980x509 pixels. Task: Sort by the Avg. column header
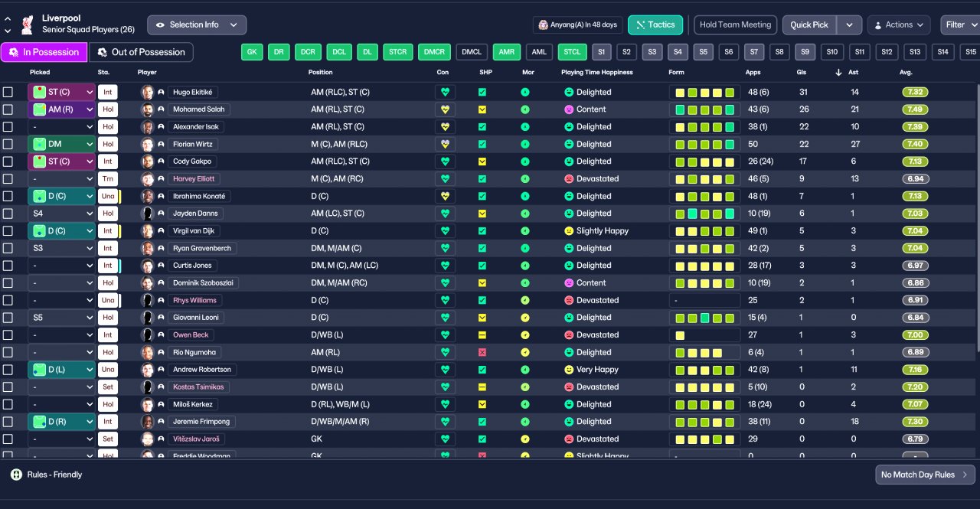point(906,72)
